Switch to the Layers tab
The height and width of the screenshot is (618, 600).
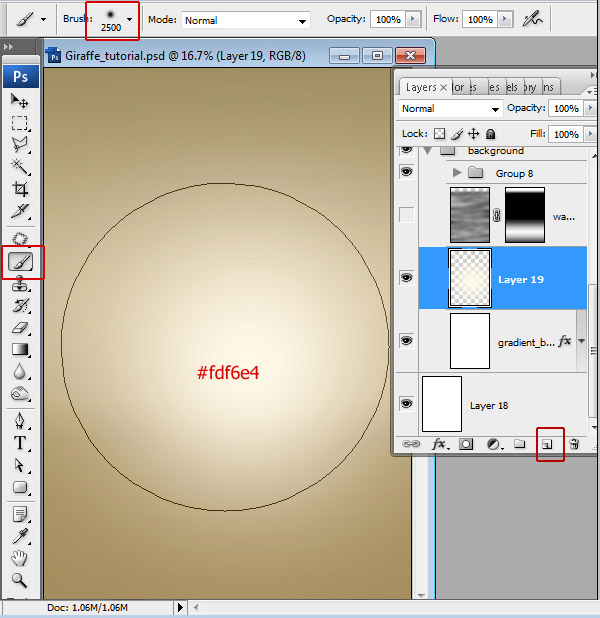421,88
